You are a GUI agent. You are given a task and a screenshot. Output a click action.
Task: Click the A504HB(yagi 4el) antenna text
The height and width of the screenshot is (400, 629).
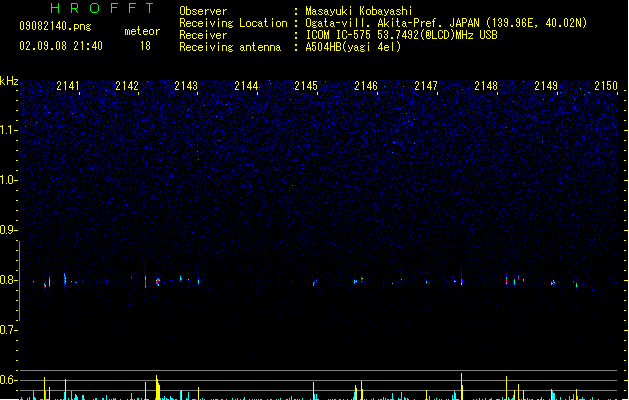[x=353, y=47]
